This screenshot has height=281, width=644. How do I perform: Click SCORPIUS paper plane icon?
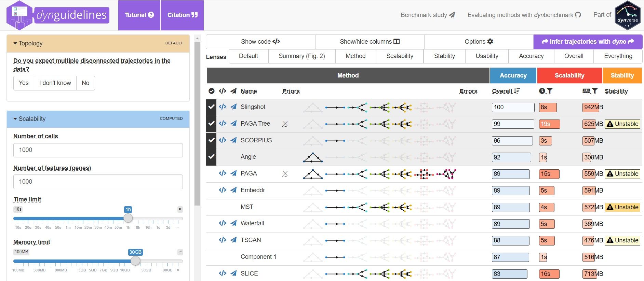pyautogui.click(x=233, y=140)
